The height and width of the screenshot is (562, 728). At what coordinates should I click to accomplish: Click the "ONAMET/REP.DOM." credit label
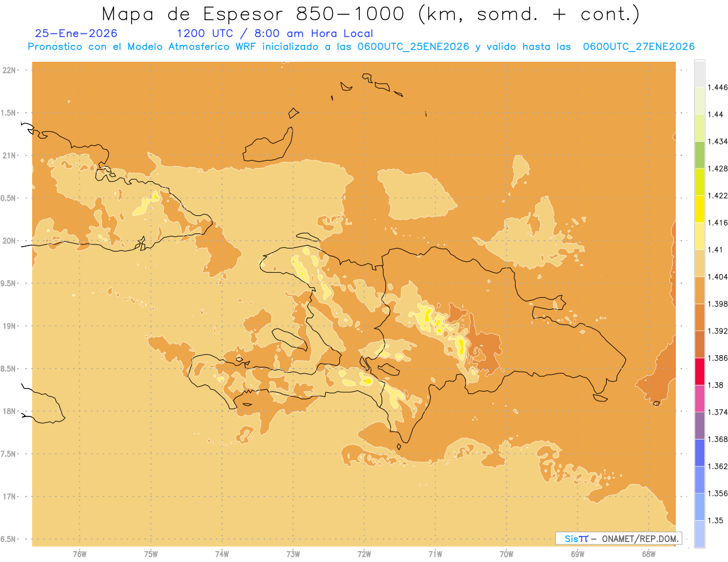[x=639, y=538]
